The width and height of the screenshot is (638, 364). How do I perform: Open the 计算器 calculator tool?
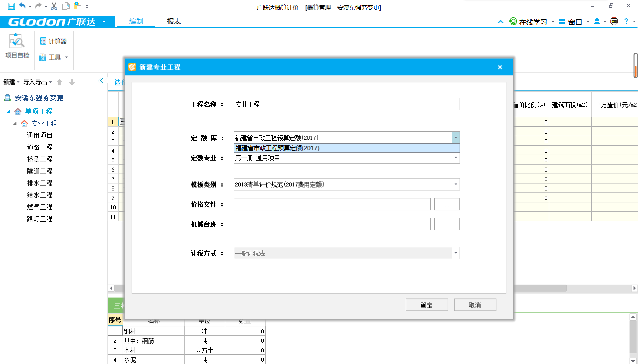pyautogui.click(x=54, y=41)
